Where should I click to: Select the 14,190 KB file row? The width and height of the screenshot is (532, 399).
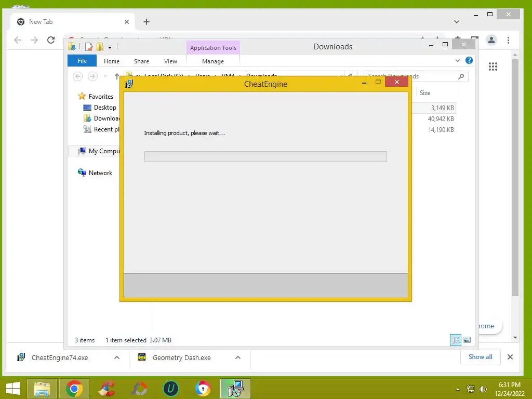pyautogui.click(x=434, y=129)
